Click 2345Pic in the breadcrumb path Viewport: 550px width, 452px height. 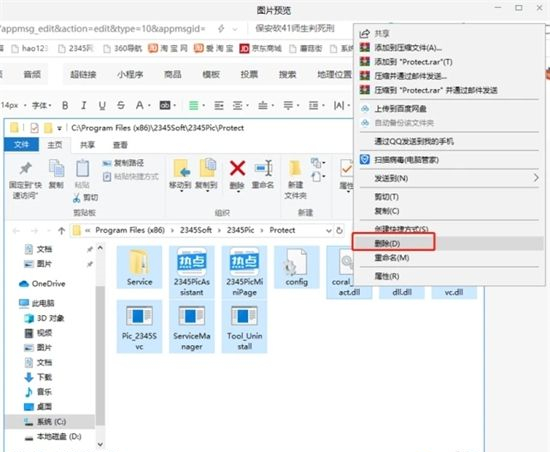(240, 230)
